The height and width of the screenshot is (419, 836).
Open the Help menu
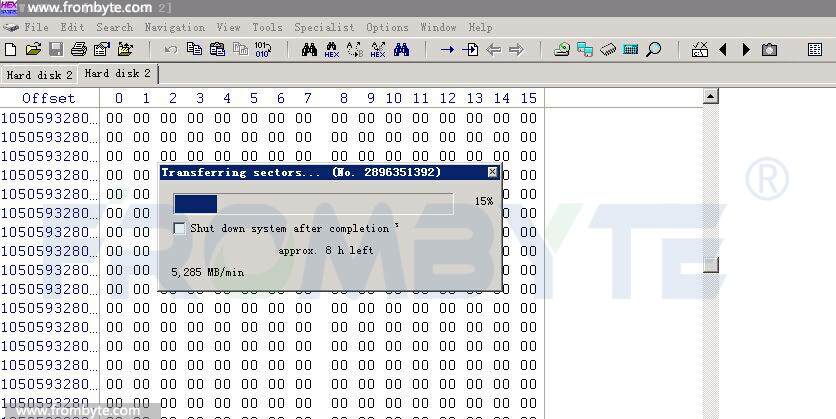click(x=480, y=27)
